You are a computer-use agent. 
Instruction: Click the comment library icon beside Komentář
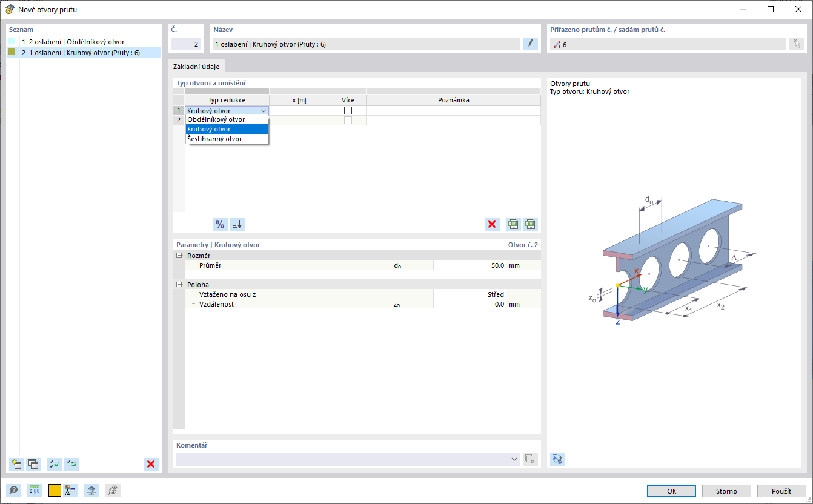[530, 459]
